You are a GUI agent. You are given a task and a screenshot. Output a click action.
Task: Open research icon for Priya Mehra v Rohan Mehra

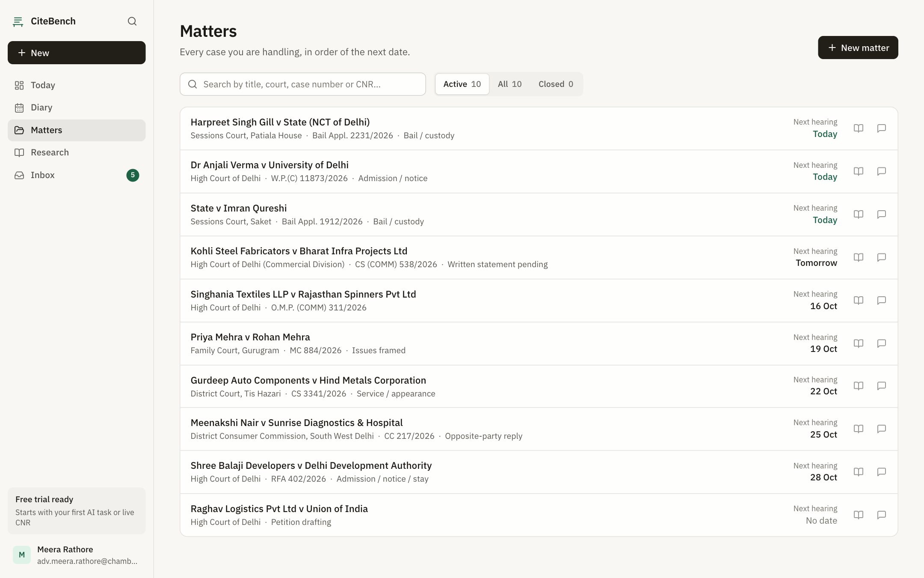click(x=859, y=343)
